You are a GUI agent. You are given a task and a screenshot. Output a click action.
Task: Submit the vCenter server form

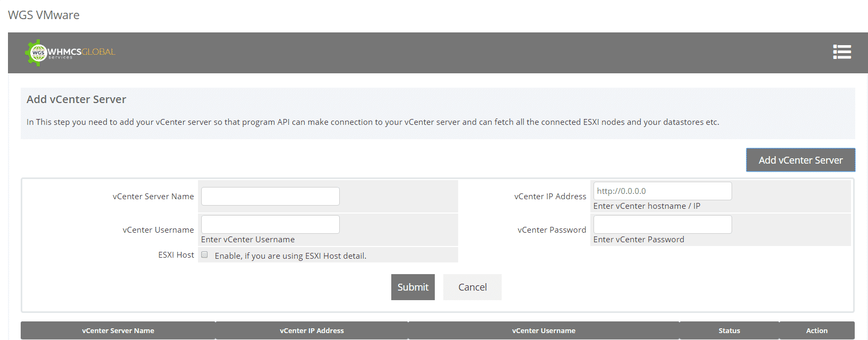click(412, 287)
